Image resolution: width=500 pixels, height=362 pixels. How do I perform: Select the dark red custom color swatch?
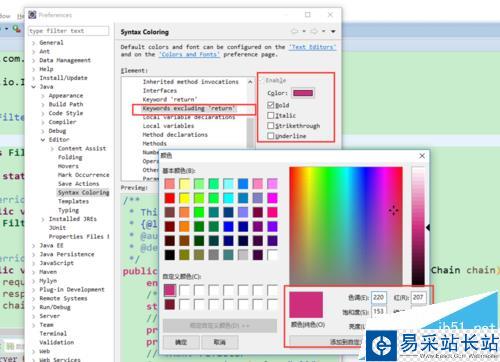tap(170, 304)
